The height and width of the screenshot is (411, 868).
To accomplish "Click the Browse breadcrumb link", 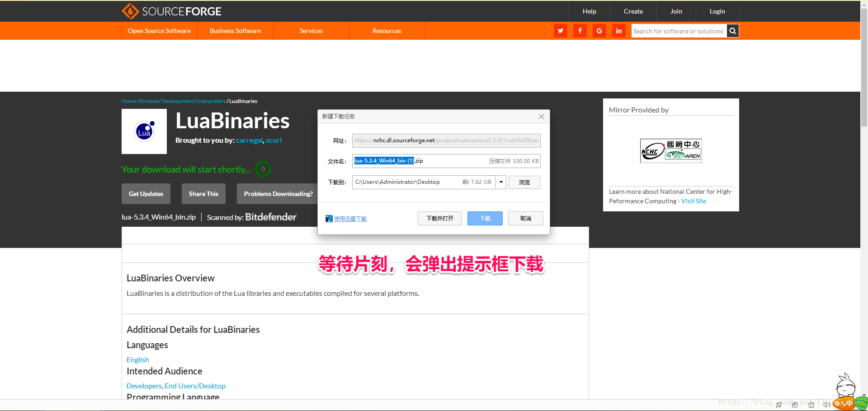I will pyautogui.click(x=149, y=101).
